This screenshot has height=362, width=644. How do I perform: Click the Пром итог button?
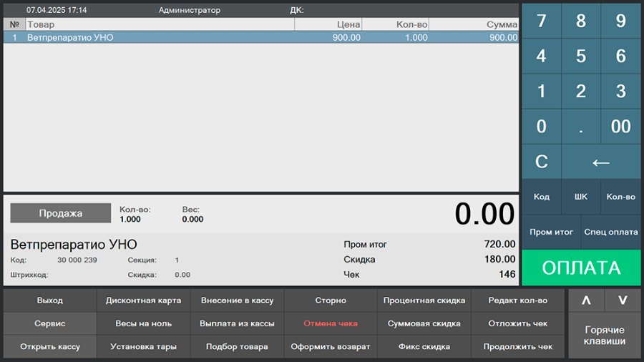coord(551,232)
